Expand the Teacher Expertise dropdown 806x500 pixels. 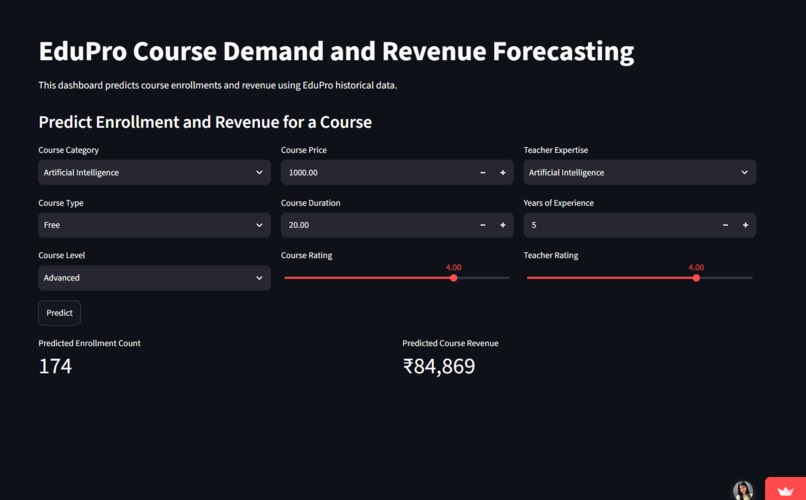[639, 172]
